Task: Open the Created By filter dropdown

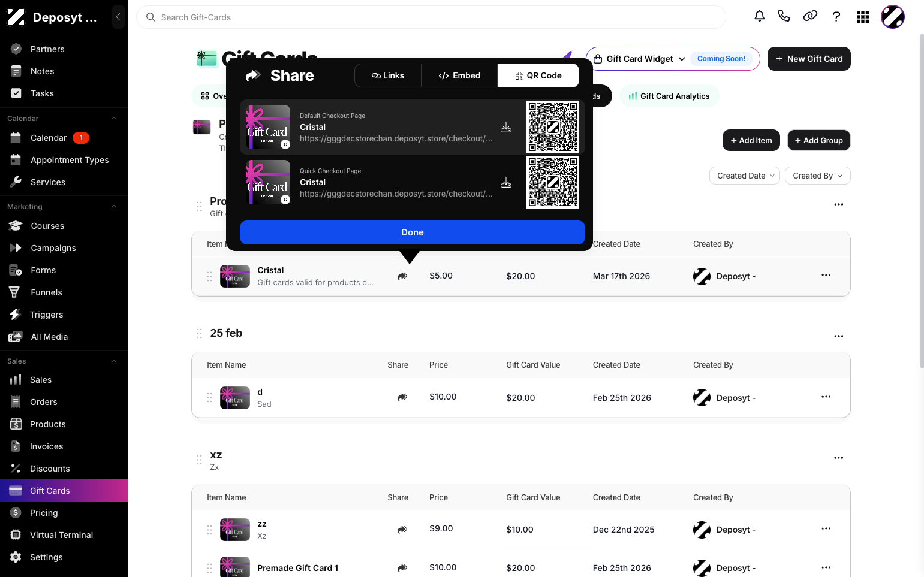Action: [x=817, y=176]
